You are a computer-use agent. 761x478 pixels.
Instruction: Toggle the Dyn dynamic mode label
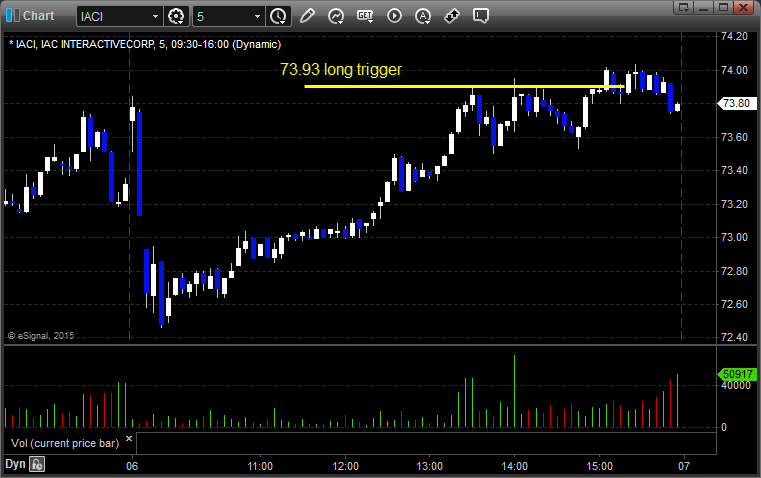point(15,464)
